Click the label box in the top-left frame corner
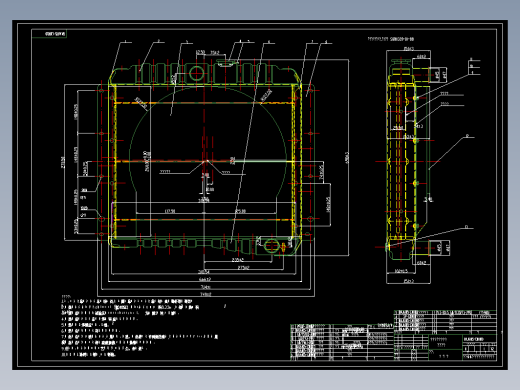 click(x=49, y=34)
